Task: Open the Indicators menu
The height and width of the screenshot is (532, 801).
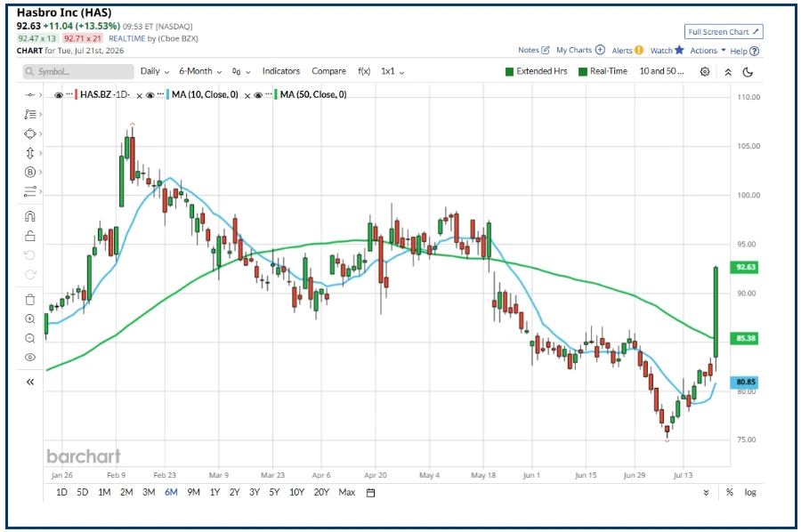Action: 281,71
